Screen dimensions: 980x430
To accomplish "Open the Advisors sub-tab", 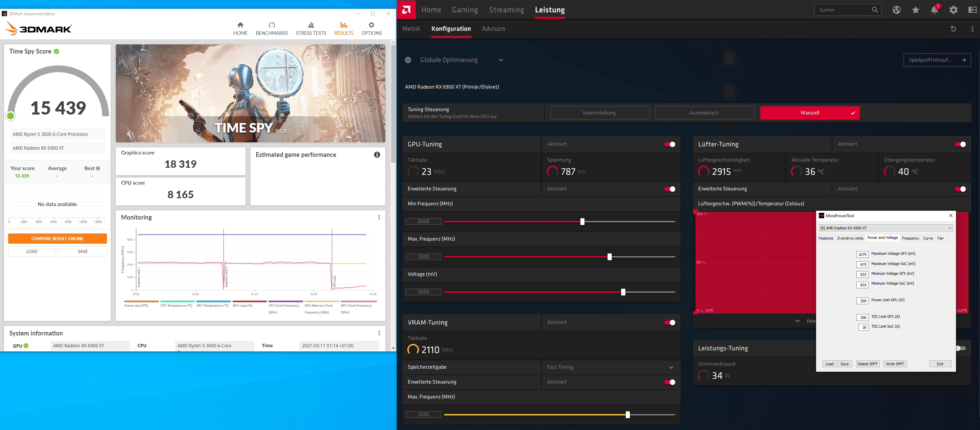I will pyautogui.click(x=493, y=28).
